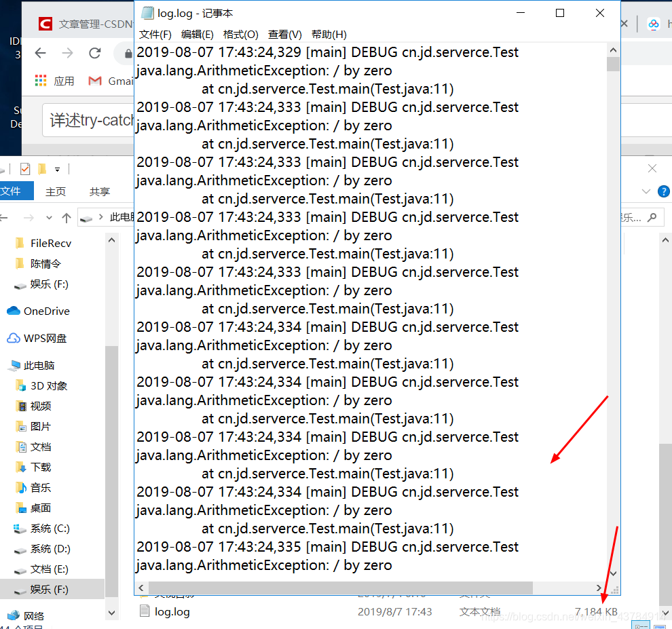Select the 文章管理-CSDN browser tab
The image size is (672, 629).
pyautogui.click(x=86, y=24)
